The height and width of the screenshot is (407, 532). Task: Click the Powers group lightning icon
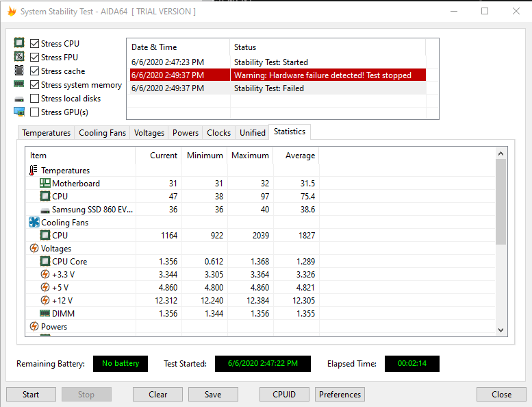pyautogui.click(x=34, y=326)
